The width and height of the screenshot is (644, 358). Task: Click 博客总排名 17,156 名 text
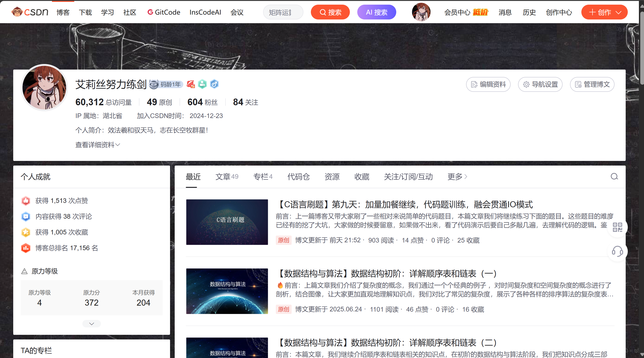(x=67, y=248)
